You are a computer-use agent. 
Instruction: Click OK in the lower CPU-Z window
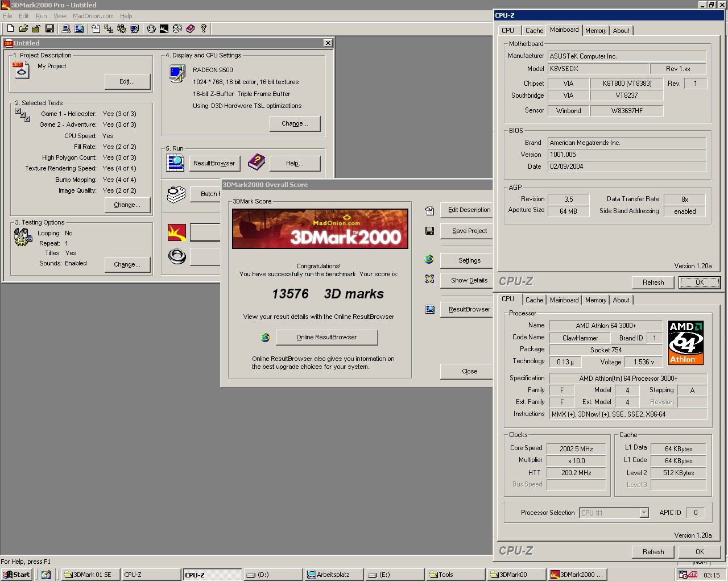pyautogui.click(x=700, y=552)
